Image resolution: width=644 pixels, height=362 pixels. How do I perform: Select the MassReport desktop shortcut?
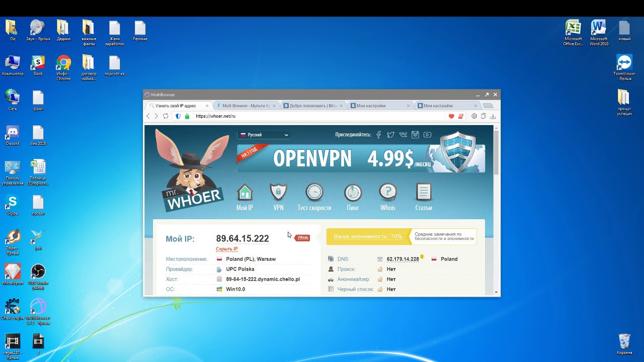[13, 275]
